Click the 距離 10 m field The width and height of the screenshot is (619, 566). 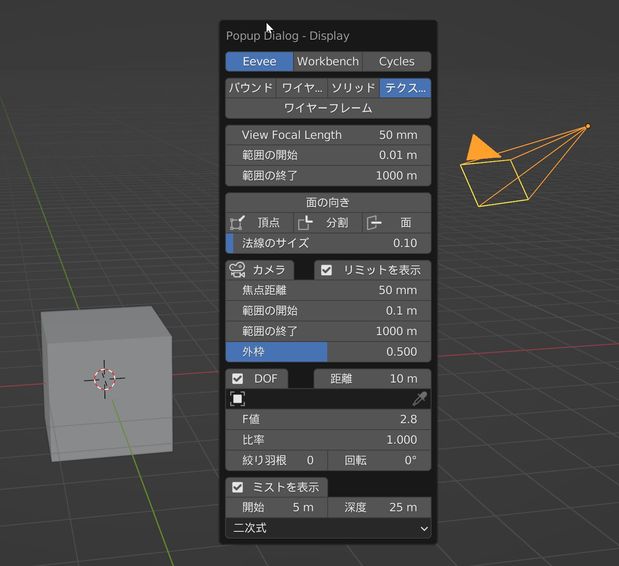(372, 379)
